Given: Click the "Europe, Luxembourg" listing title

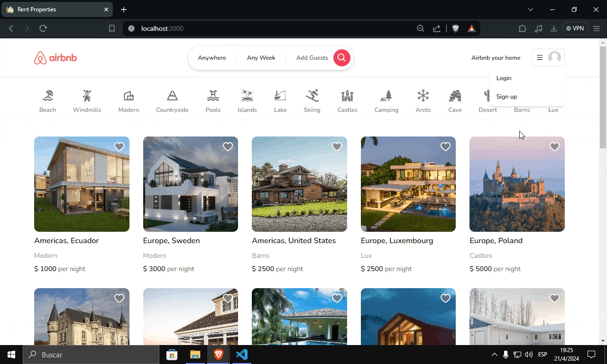Looking at the screenshot, I should click(x=397, y=241).
